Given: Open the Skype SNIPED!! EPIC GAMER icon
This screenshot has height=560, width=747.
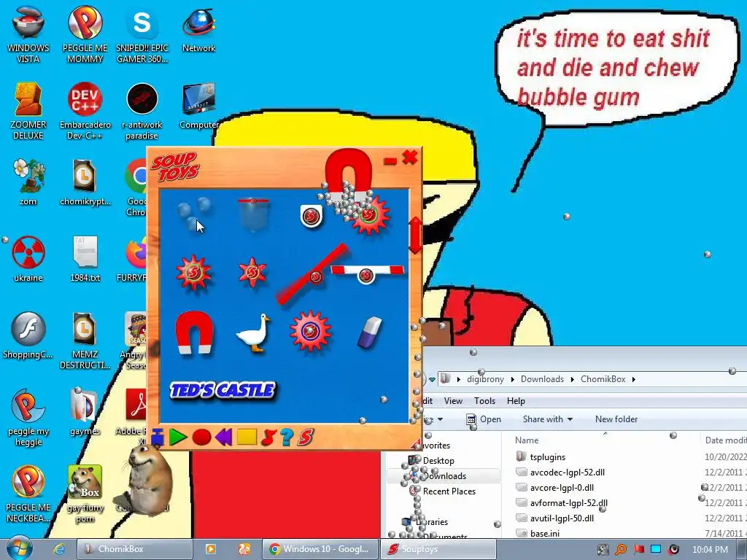Looking at the screenshot, I should [x=142, y=34].
